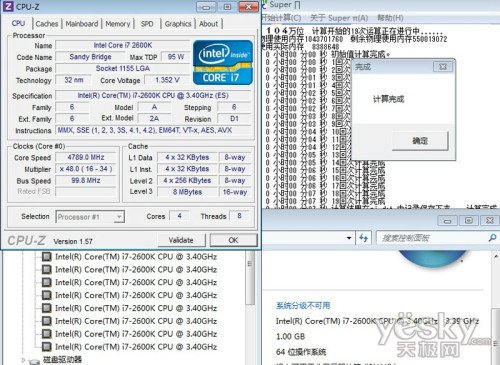This screenshot has height=365, width=500.
Task: Click the 磁盘驱动器 drive icon in Device Manager
Action: pos(34,361)
